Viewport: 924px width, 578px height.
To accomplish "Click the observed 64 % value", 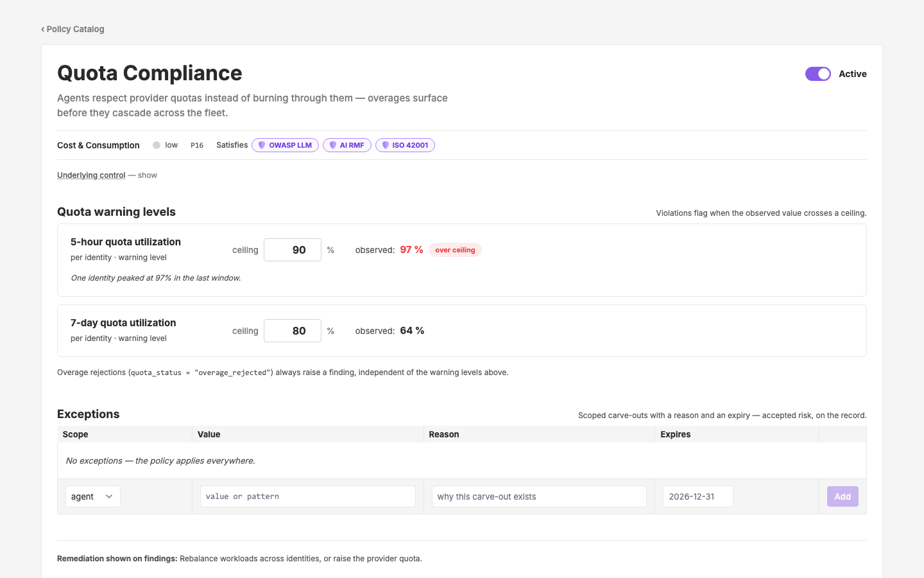I will pos(412,331).
